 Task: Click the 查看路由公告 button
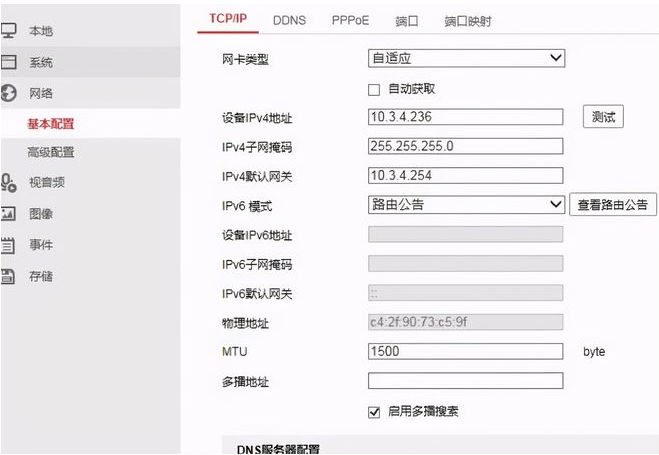(x=614, y=205)
